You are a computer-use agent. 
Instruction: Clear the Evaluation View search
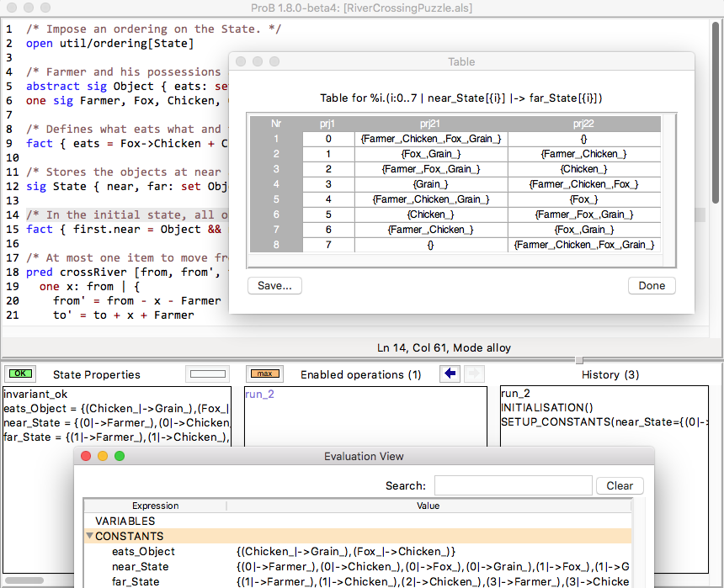coord(619,485)
